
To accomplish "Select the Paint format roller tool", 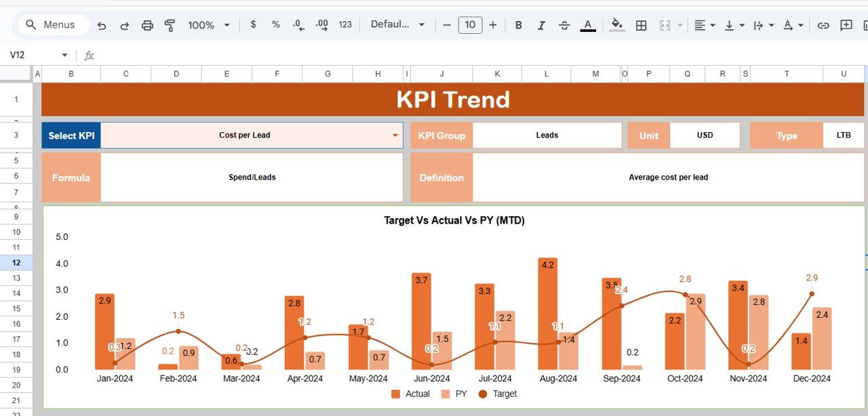I will click(170, 25).
